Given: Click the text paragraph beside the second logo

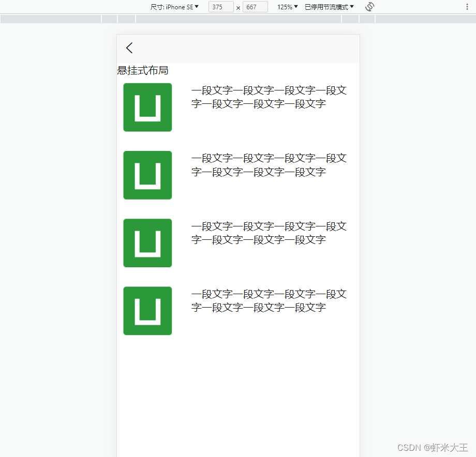Looking at the screenshot, I should 269,165.
